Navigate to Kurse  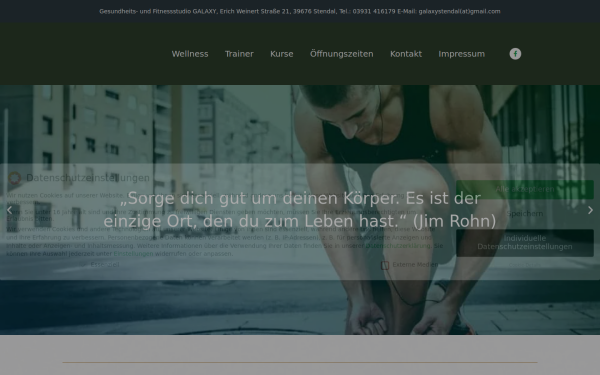282,54
